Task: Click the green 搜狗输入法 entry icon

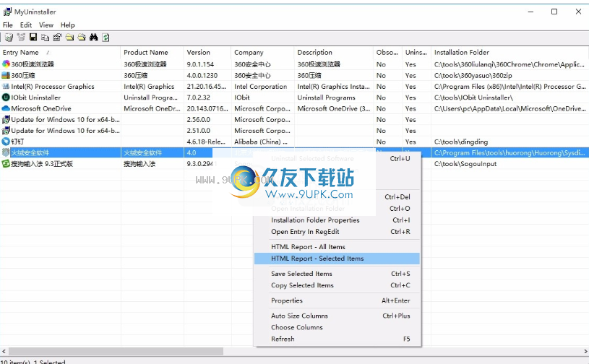Action: [6, 164]
